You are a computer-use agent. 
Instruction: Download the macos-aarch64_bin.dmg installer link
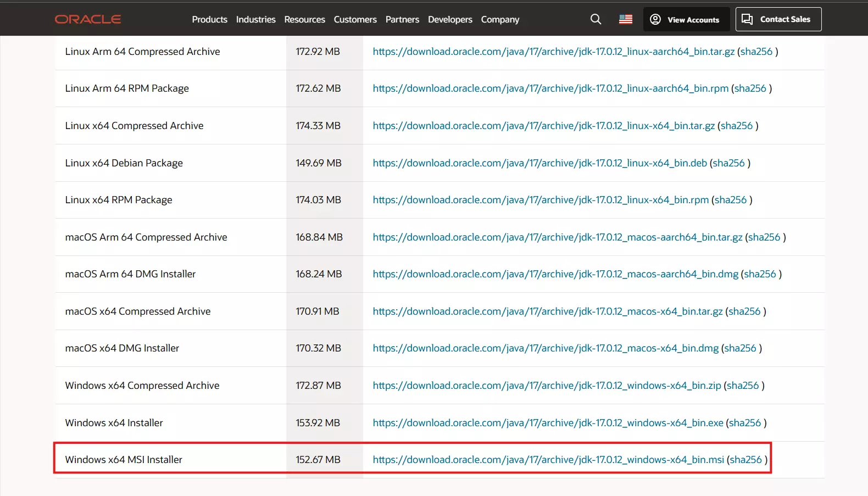click(555, 274)
